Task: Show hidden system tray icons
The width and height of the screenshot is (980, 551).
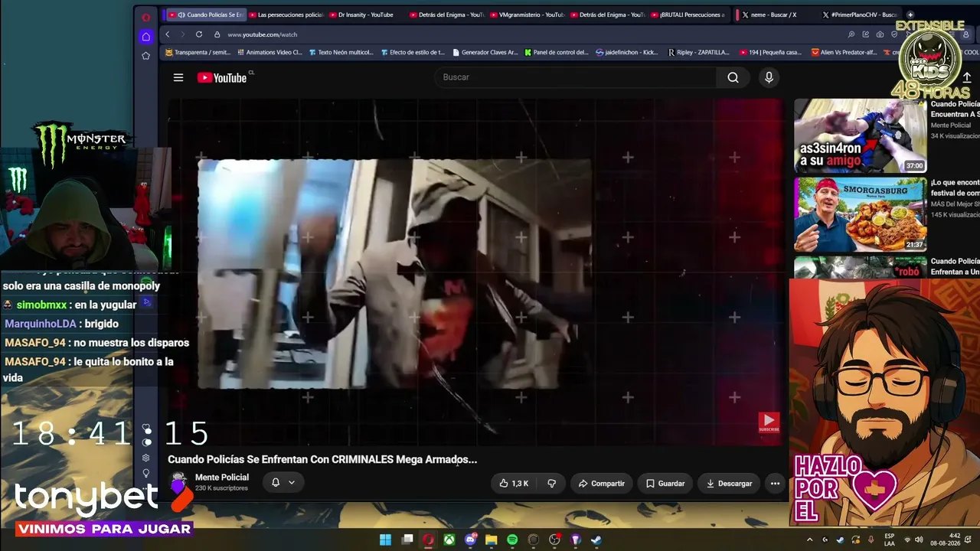Action: 810,540
